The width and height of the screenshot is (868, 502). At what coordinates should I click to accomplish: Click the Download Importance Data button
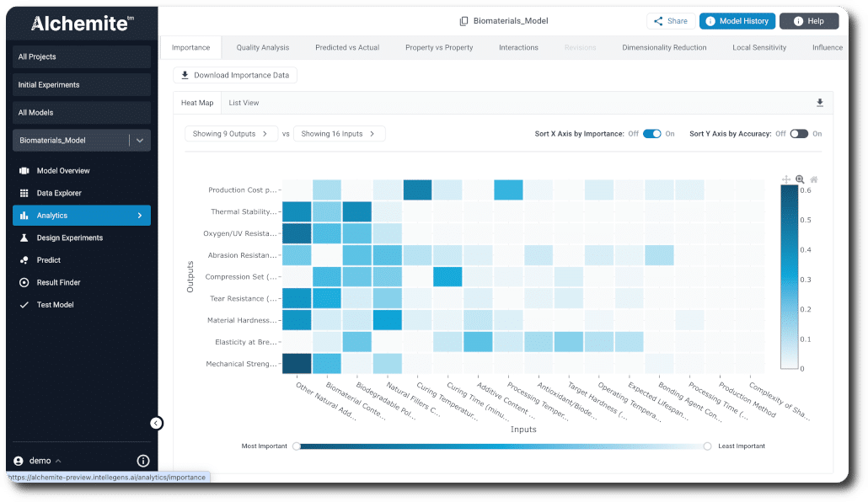[x=235, y=75]
